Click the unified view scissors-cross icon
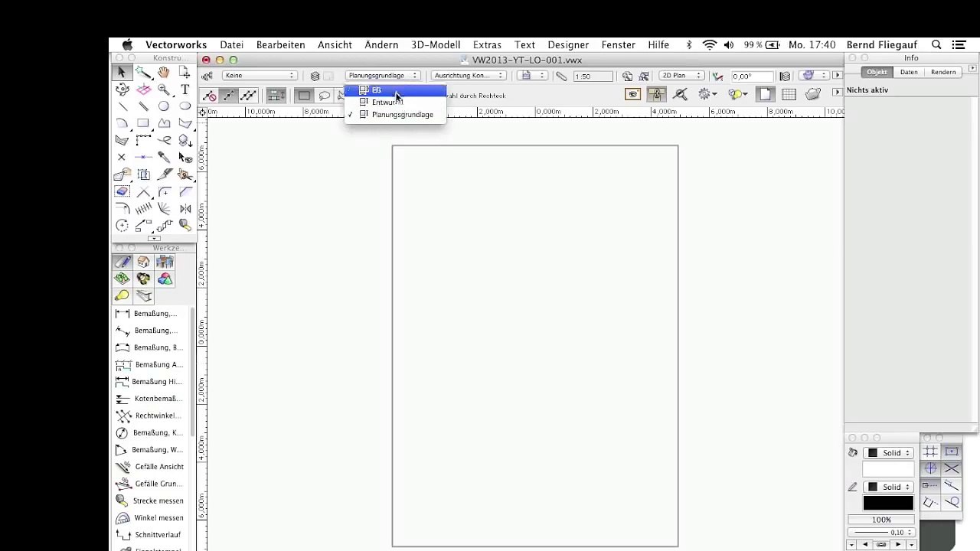Image resolution: width=980 pixels, height=551 pixels. point(680,95)
